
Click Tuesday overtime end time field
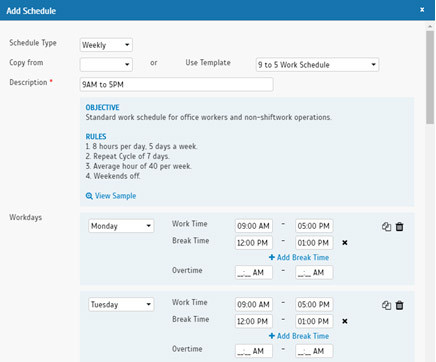coord(314,351)
